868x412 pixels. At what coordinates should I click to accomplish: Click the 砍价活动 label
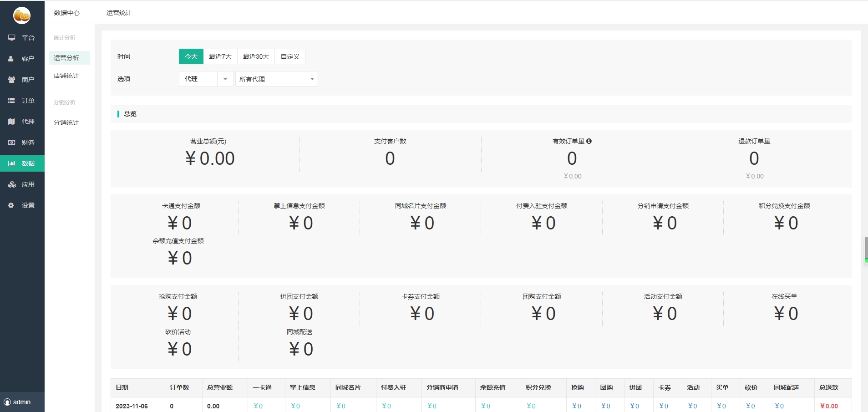[178, 332]
